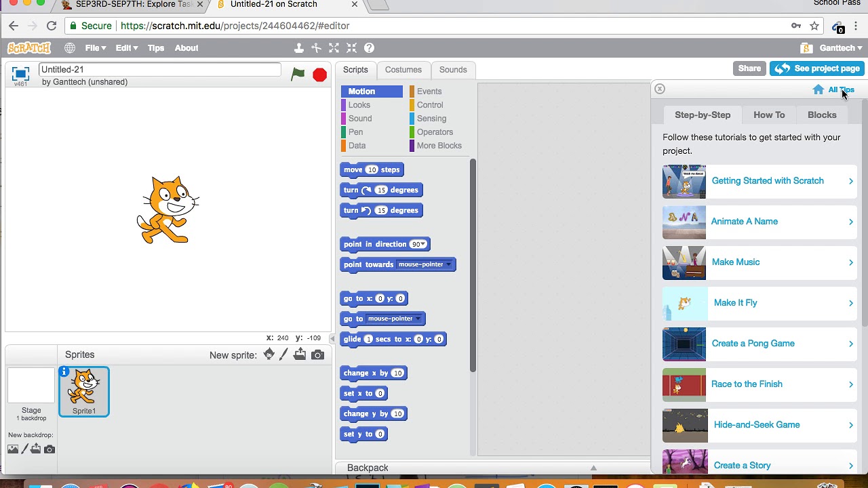Paint new sprite brush icon
868x488 pixels.
coord(283,354)
